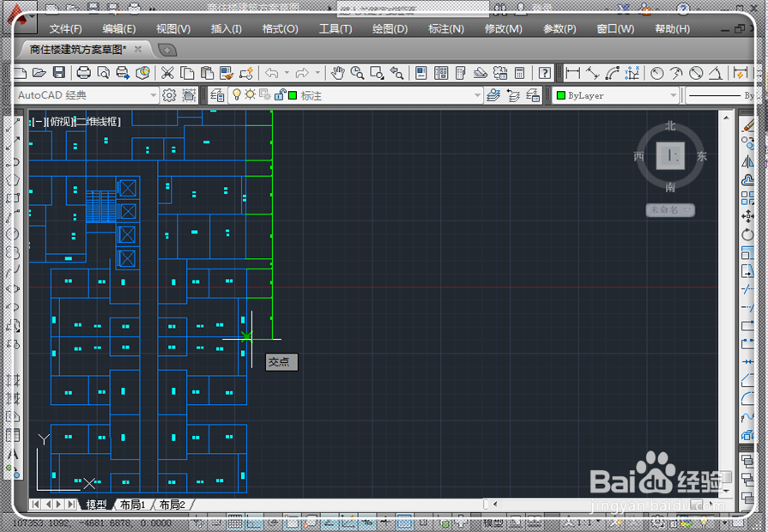Screen dimensions: 768x532
Task: Select the Angular dimension tool
Action: click(x=716, y=74)
